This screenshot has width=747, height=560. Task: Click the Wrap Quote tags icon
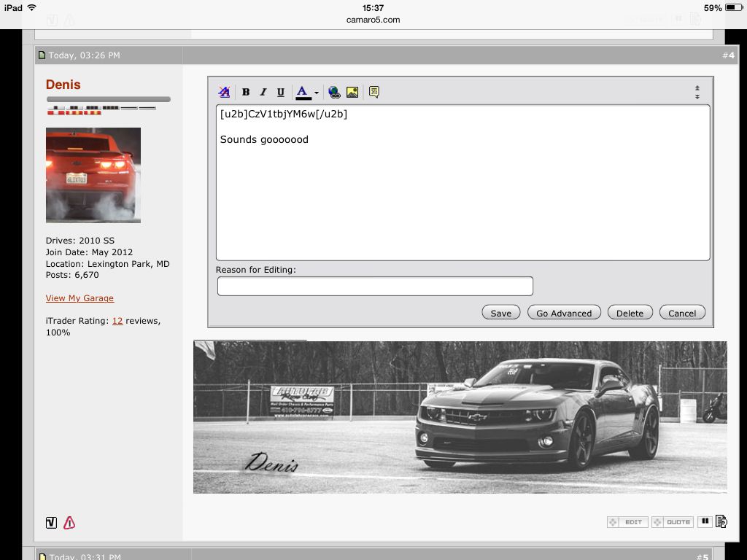(373, 92)
